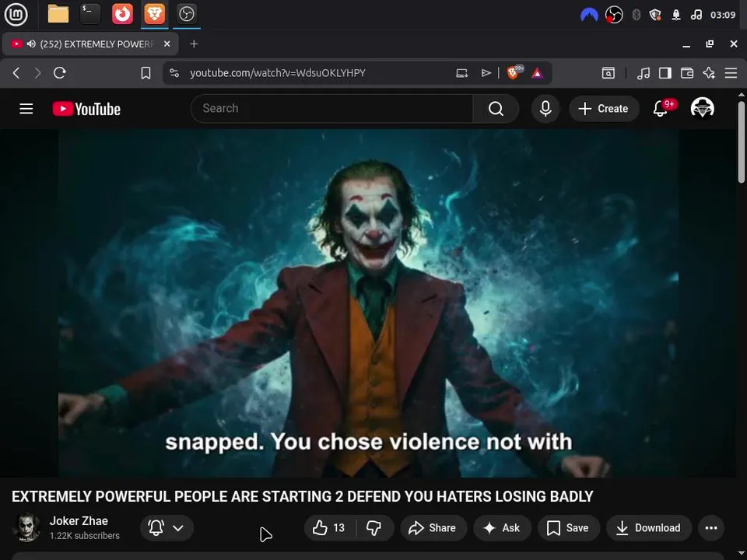This screenshot has width=747, height=560.
Task: Mute tab via speaker icon on tab
Action: click(31, 44)
